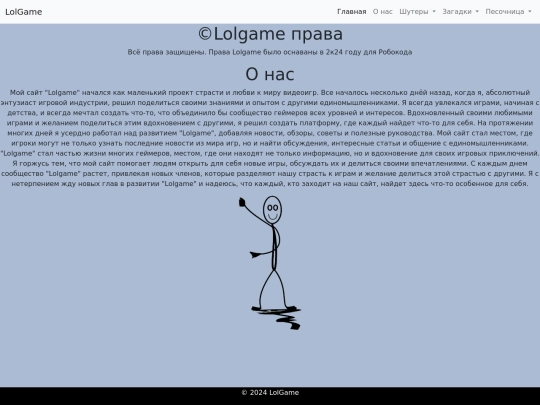Image resolution: width=540 pixels, height=405 pixels.
Task: Go to the Главная nav item
Action: (351, 12)
